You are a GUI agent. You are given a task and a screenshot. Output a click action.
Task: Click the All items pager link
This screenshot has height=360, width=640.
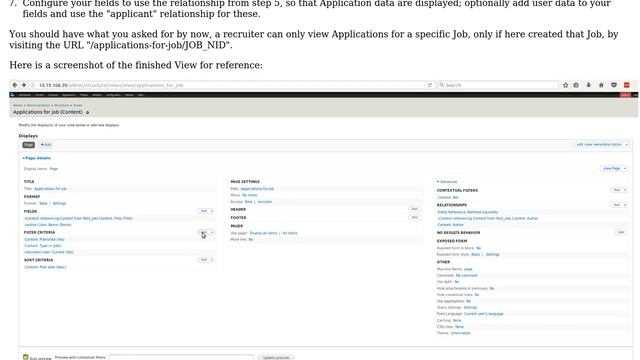[290, 233]
